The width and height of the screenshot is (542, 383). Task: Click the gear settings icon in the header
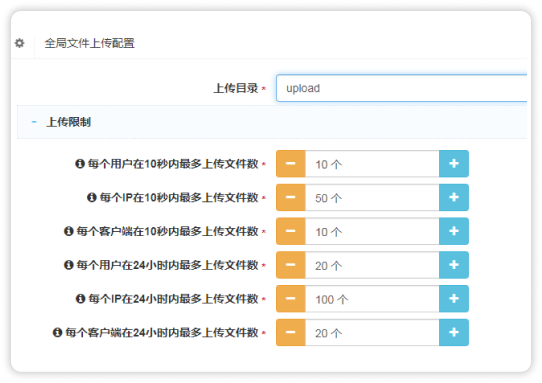coord(20,43)
